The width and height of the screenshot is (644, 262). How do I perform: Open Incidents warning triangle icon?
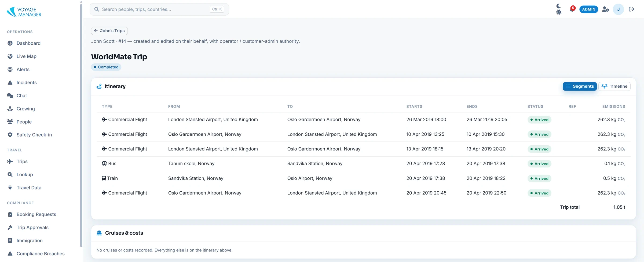coord(10,82)
